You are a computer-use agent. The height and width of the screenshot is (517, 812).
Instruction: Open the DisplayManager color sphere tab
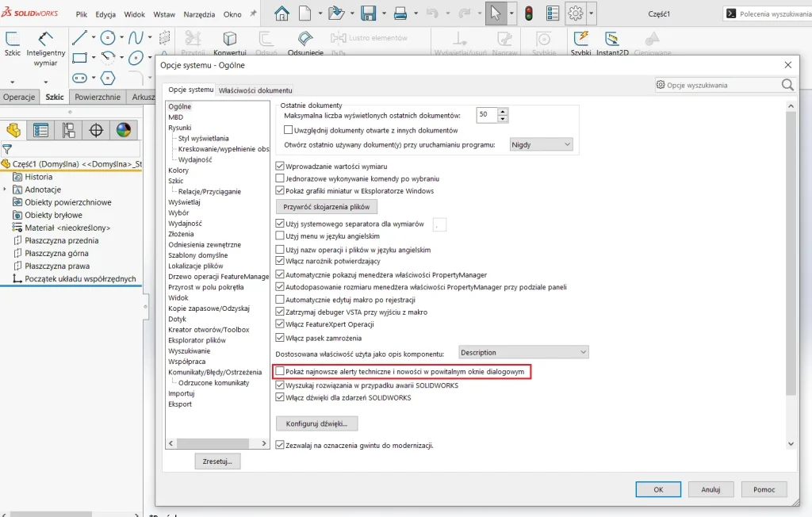click(124, 130)
